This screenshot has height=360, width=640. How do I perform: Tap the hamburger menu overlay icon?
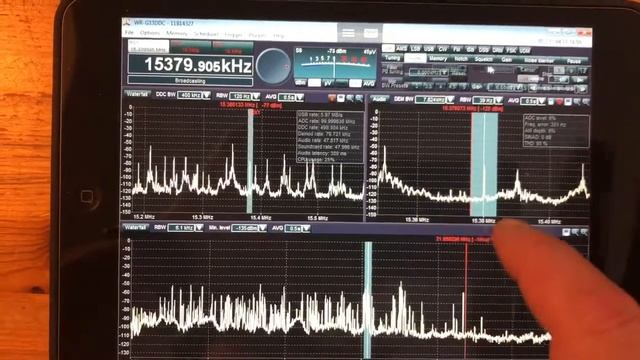pos(348,33)
